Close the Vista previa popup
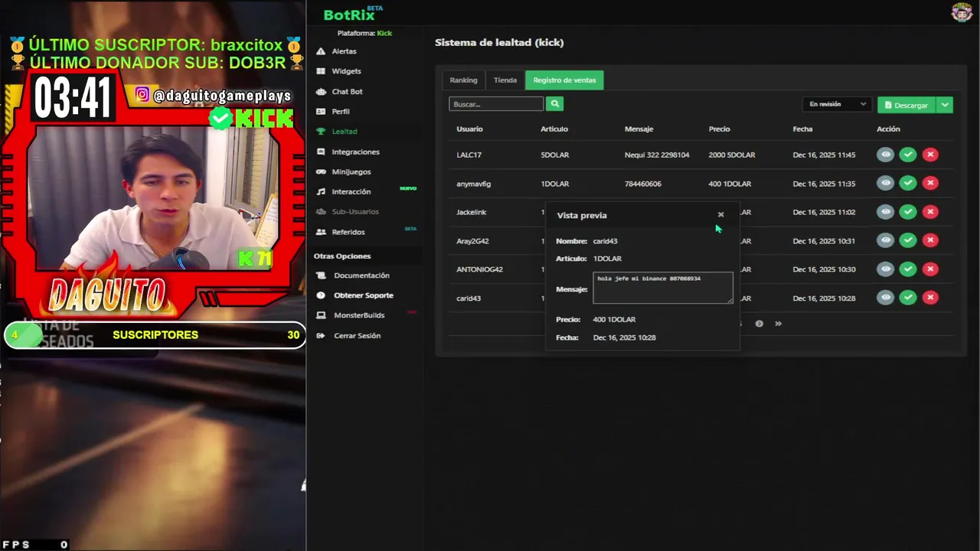 click(720, 215)
